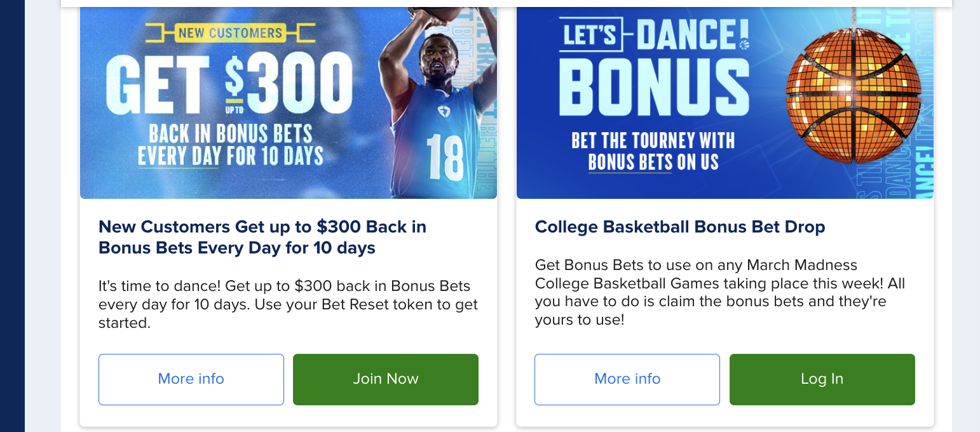Click the small basketball icon beside DANCE!
Image resolution: width=980 pixels, height=432 pixels.
[x=744, y=44]
